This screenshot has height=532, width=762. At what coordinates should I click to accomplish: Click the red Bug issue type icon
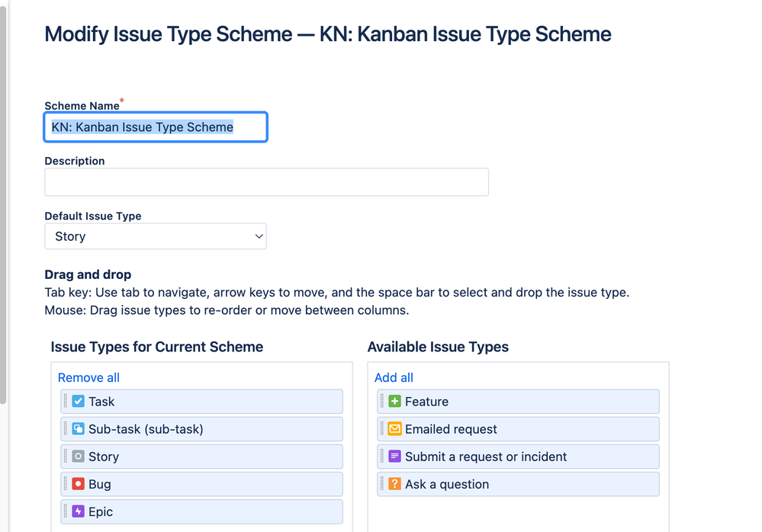78,484
